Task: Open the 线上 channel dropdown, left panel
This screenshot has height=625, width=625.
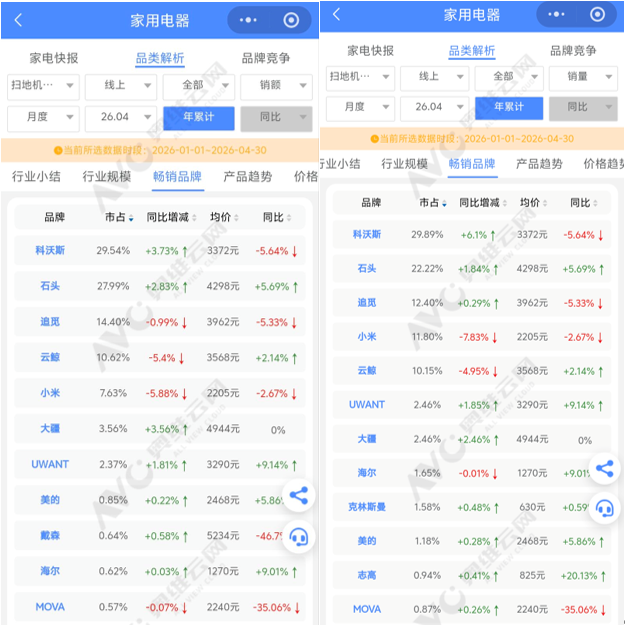Action: tap(121, 86)
